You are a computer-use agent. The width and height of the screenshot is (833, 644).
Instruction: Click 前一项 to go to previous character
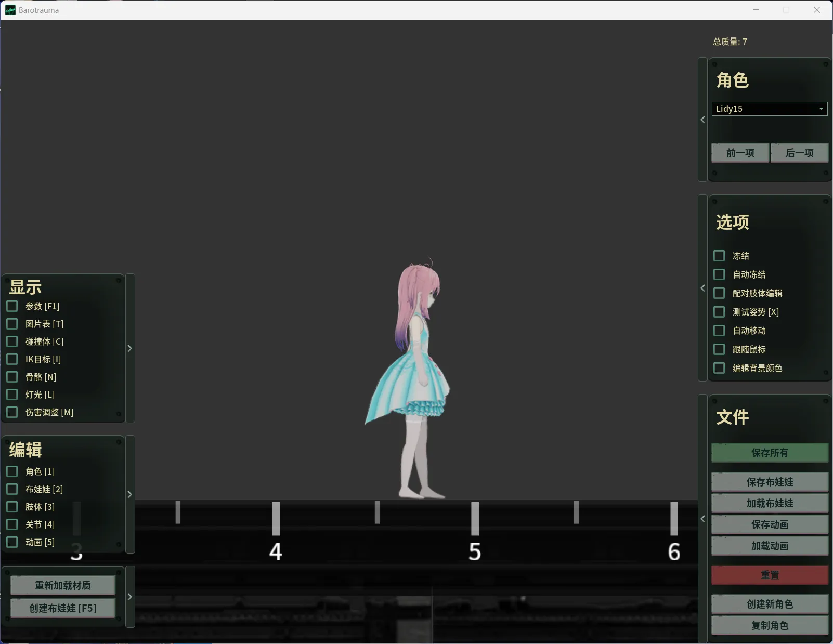pyautogui.click(x=740, y=153)
